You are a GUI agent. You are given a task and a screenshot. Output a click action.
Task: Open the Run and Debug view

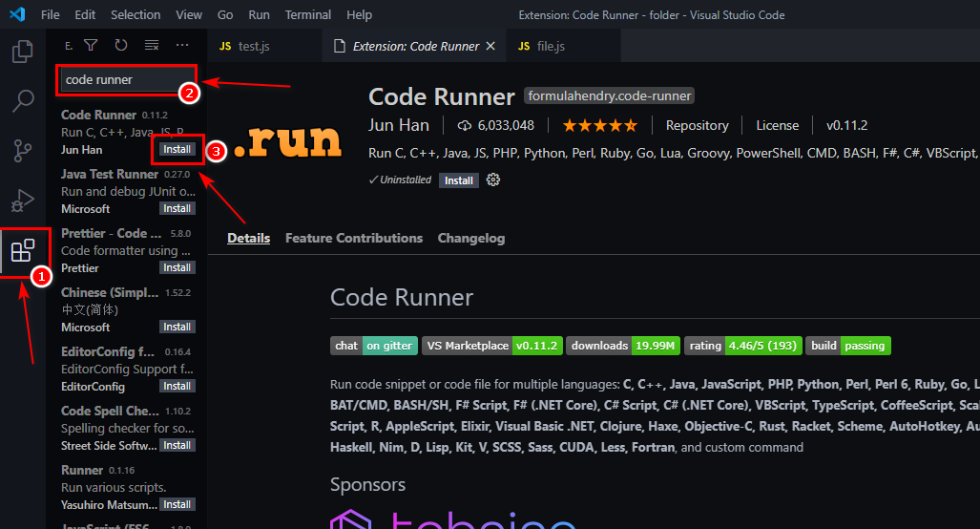pyautogui.click(x=23, y=201)
